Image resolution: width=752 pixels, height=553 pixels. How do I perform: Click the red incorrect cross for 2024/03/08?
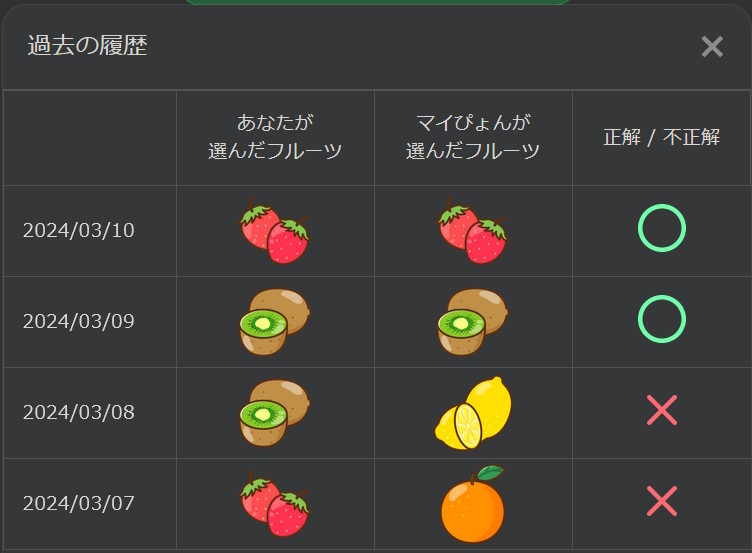point(662,410)
